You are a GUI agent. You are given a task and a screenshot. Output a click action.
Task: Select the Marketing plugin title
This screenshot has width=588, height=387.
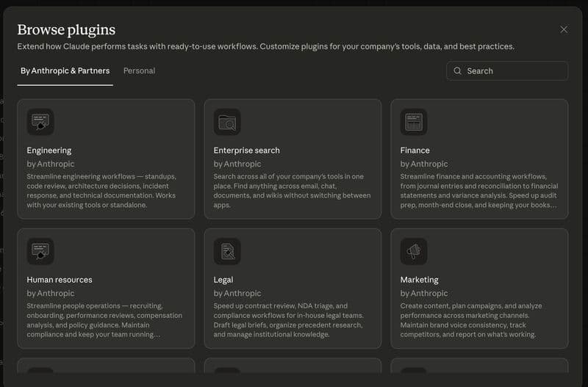tap(419, 280)
